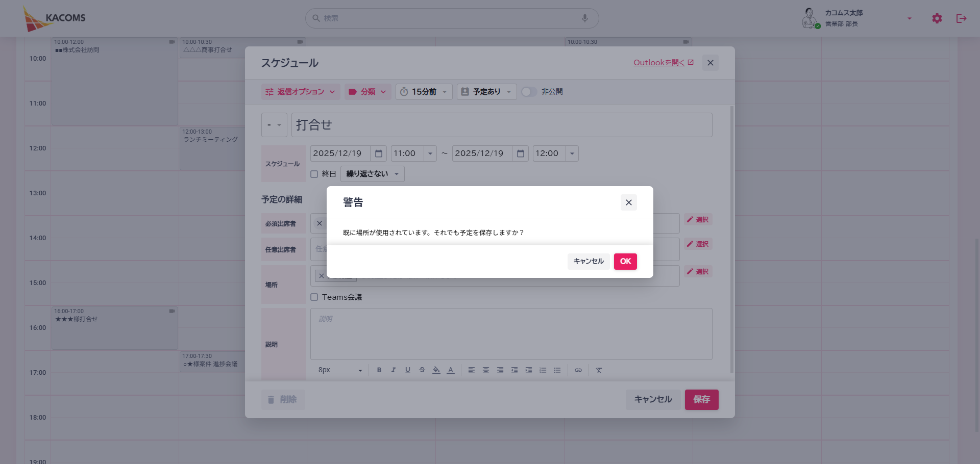Expand the 返信オプション dropdown
The width and height of the screenshot is (980, 464).
tap(301, 92)
